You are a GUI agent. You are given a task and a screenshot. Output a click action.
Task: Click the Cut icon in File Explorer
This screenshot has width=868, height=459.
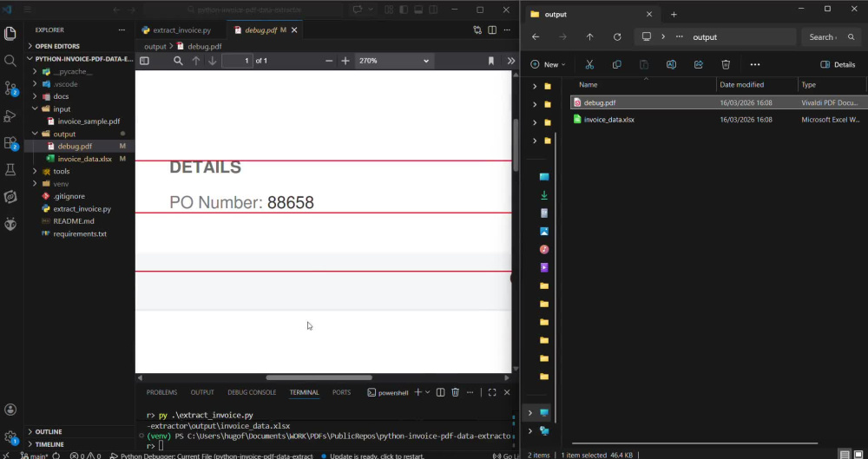point(589,65)
